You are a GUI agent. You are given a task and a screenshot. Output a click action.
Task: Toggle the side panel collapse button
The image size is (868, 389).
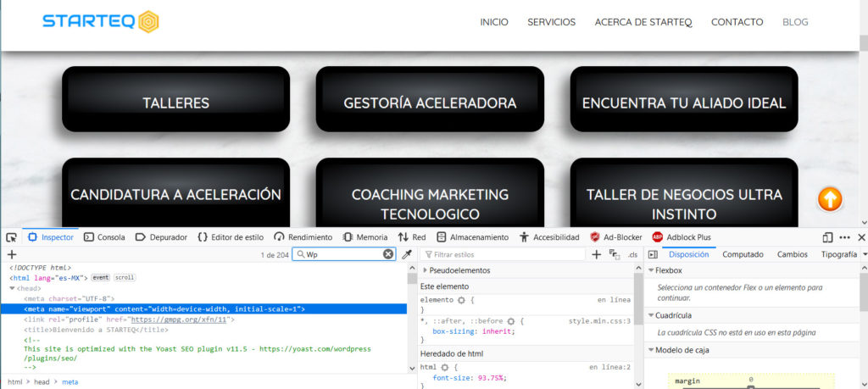pyautogui.click(x=653, y=254)
